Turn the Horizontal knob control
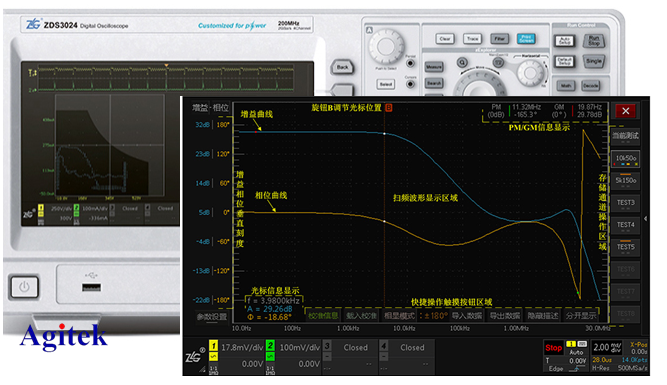This screenshot has width=667, height=385. click(x=530, y=72)
